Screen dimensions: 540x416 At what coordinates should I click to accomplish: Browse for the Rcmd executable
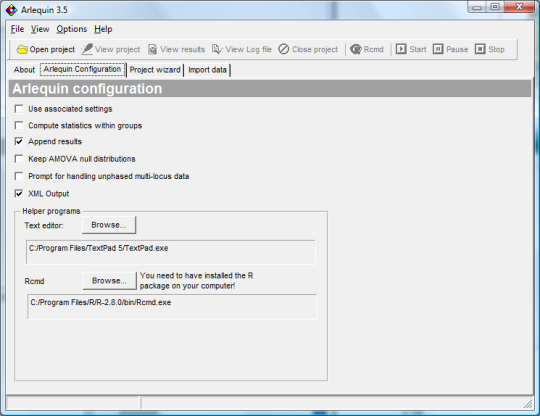coord(109,281)
